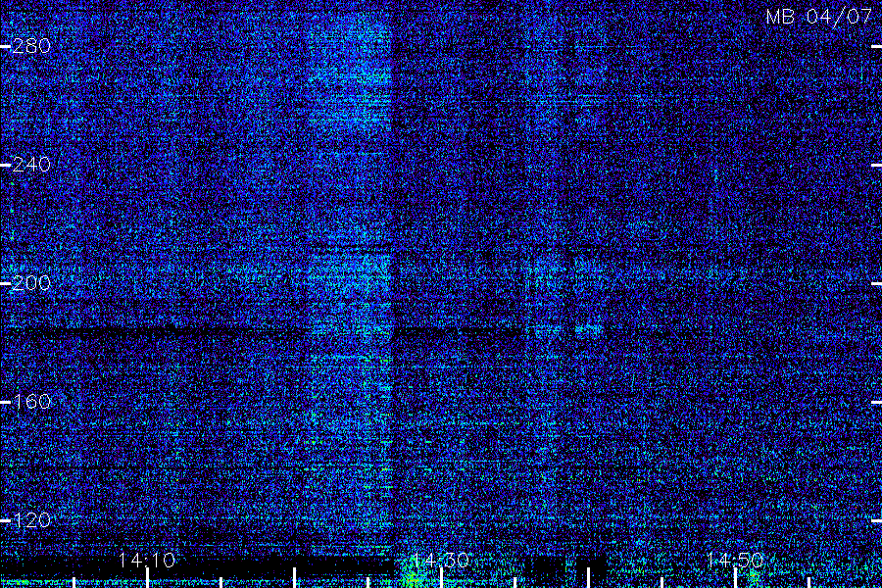Click the 120 frequency axis label
Screen dimensions: 882x588
click(x=31, y=520)
